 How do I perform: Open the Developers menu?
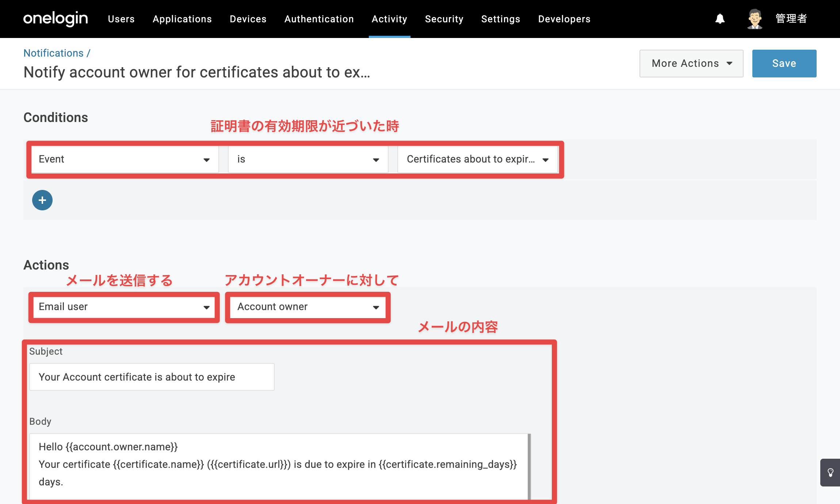(x=564, y=19)
